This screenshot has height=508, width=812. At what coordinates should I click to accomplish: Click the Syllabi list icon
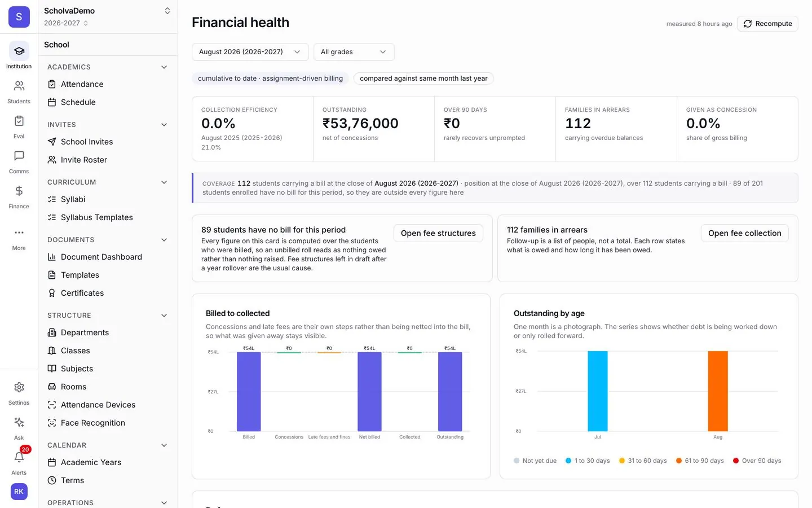click(x=52, y=199)
